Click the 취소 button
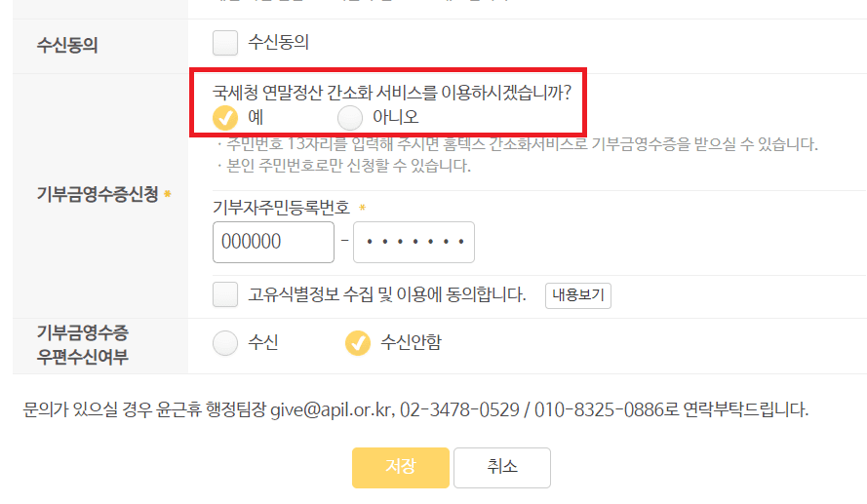This screenshot has width=867, height=504. click(x=502, y=468)
